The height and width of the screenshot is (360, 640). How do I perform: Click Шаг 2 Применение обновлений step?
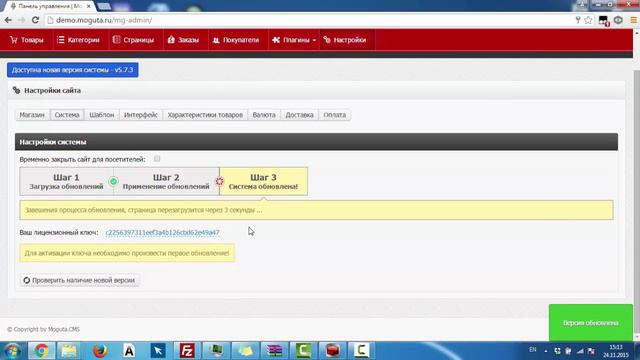coord(166,181)
